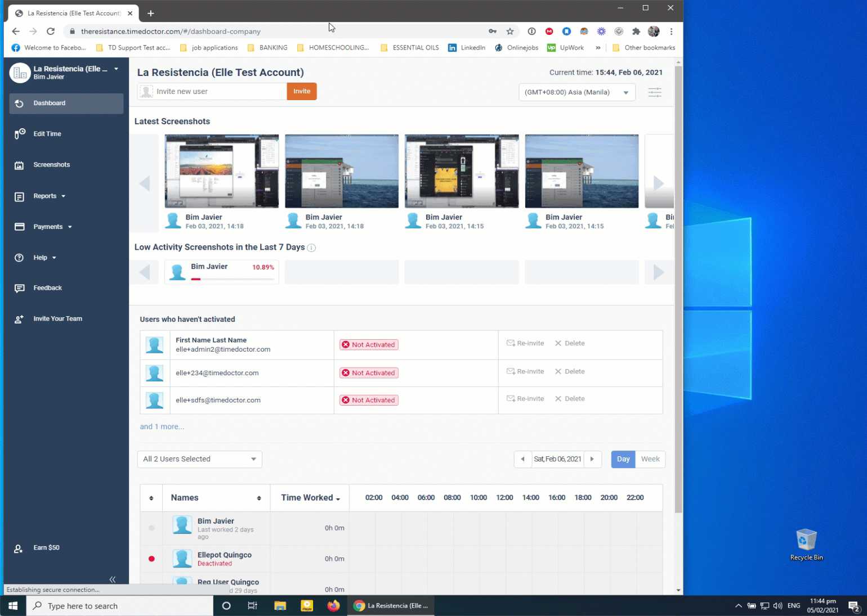Open the Screenshots page from the sidebar
Viewport: 867px width, 616px height.
(x=52, y=164)
